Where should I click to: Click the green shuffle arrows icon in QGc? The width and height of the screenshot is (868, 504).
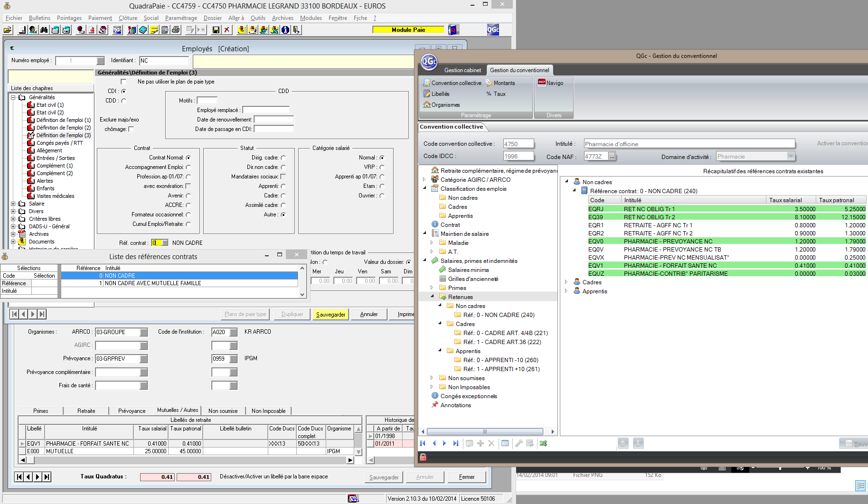pos(543,443)
